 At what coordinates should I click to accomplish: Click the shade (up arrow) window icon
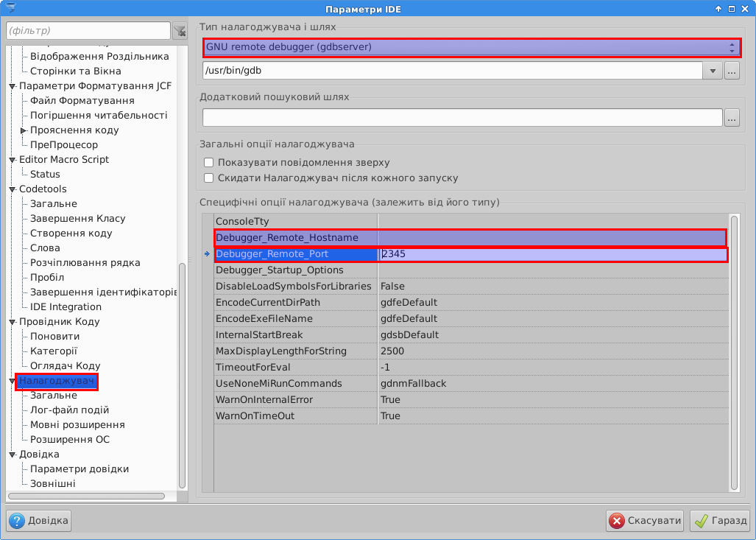tap(718, 9)
